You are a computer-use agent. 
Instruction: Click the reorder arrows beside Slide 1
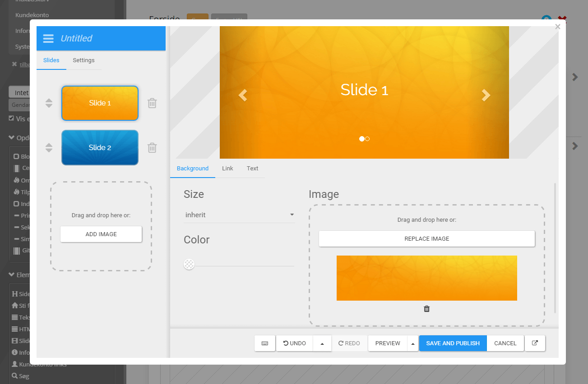pyautogui.click(x=49, y=103)
